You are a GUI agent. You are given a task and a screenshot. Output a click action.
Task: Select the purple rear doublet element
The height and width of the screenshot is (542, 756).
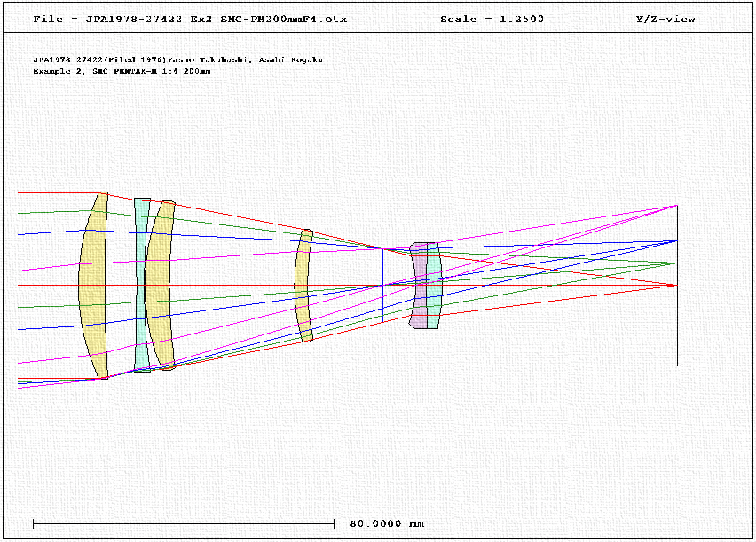click(x=420, y=286)
